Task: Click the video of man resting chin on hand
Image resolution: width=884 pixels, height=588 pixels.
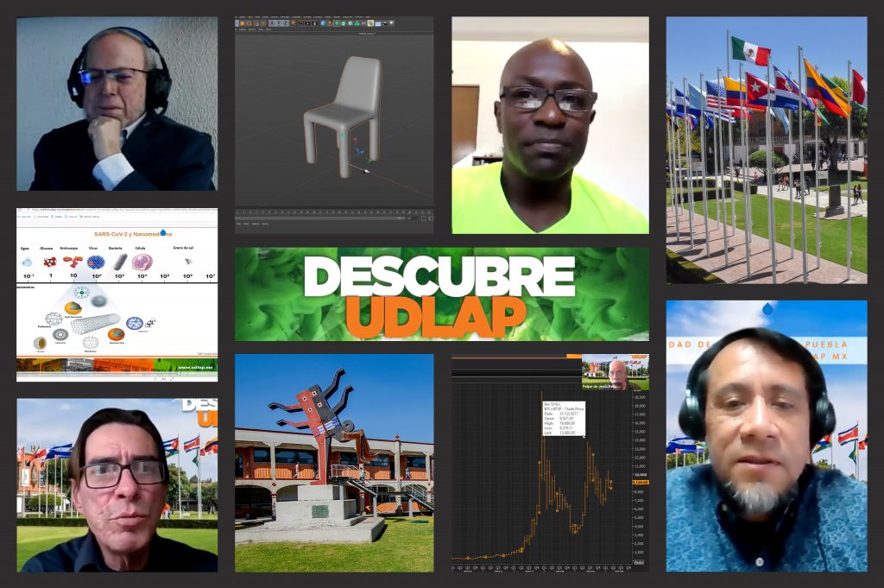Action: [117, 104]
